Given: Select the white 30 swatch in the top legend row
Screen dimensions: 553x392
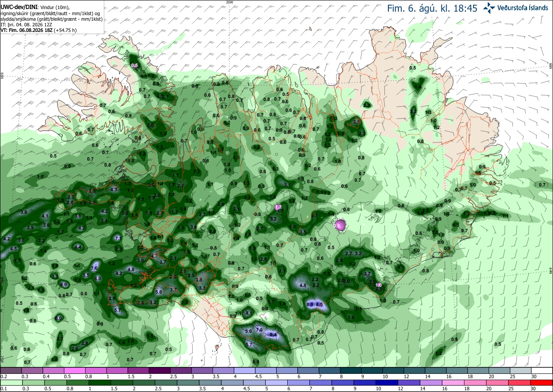Looking at the screenshot, I should pyautogui.click(x=542, y=370).
